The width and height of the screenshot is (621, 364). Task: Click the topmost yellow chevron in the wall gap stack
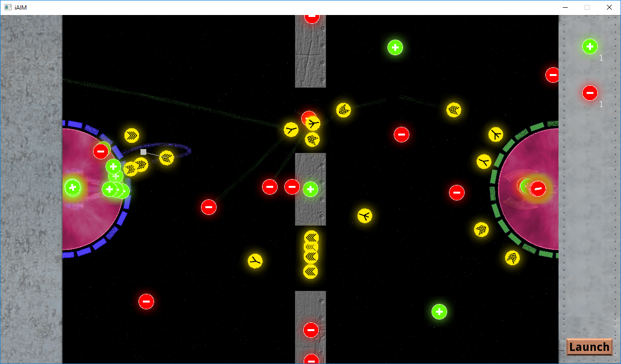pyautogui.click(x=311, y=237)
